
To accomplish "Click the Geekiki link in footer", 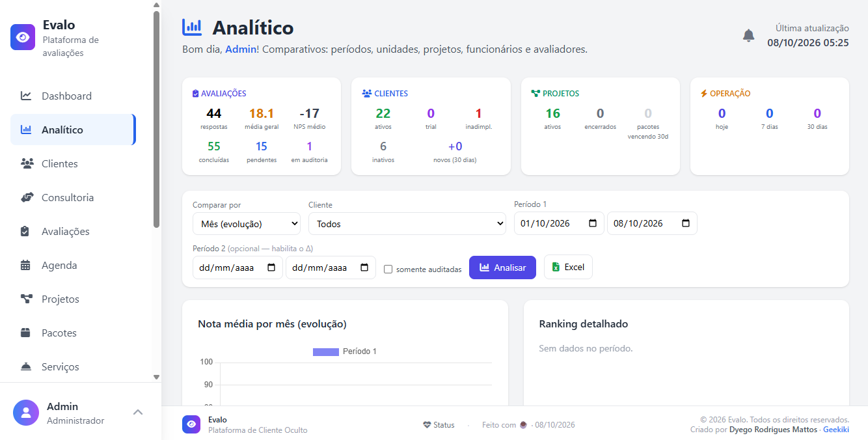I will [x=836, y=430].
